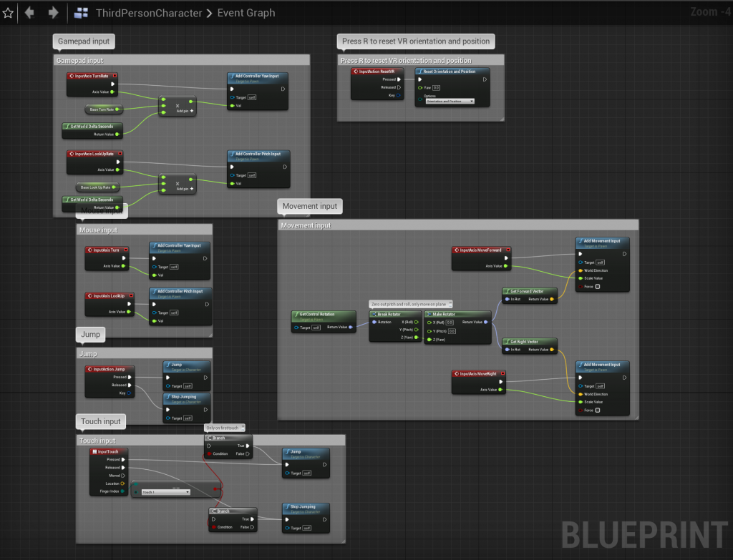The height and width of the screenshot is (560, 733).
Task: Click World Direction pin on MoveRight Add Movement Input
Action: click(581, 394)
